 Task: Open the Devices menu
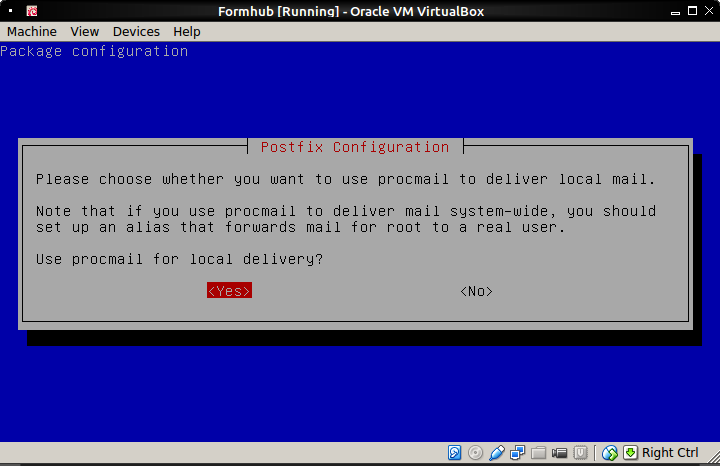(x=136, y=32)
